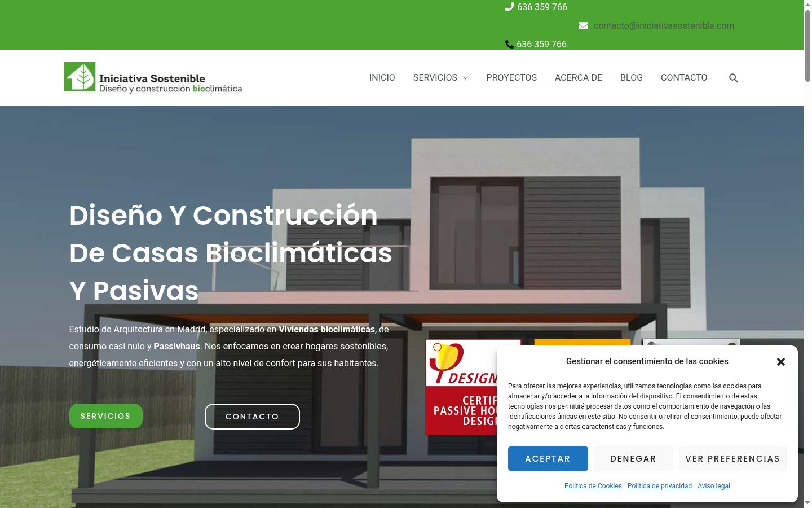Screen dimensions: 812x508
Task: Click the Iniciativa Sostenible logo
Action: (x=153, y=77)
